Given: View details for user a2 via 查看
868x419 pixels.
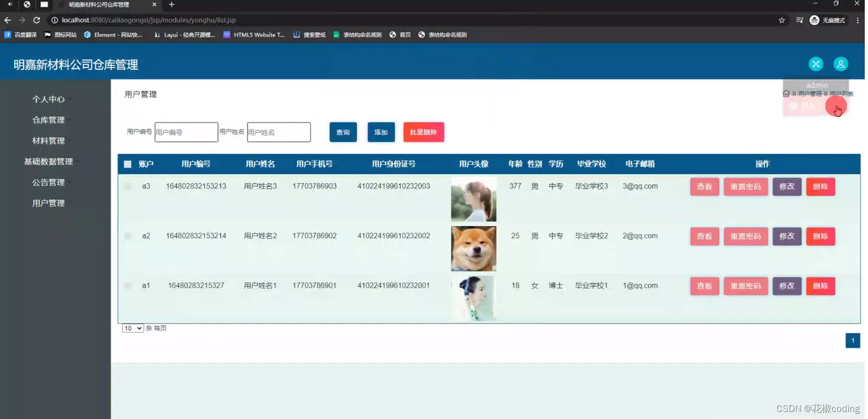Looking at the screenshot, I should (x=704, y=236).
